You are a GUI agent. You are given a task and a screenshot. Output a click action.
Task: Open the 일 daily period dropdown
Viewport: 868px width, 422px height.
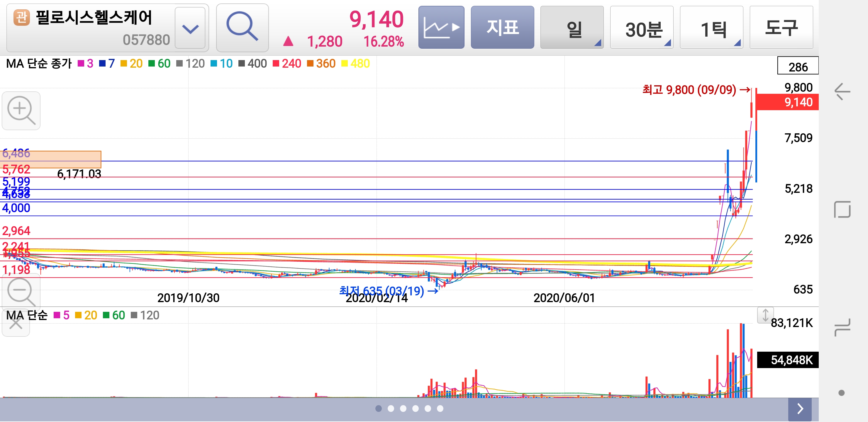click(x=572, y=28)
